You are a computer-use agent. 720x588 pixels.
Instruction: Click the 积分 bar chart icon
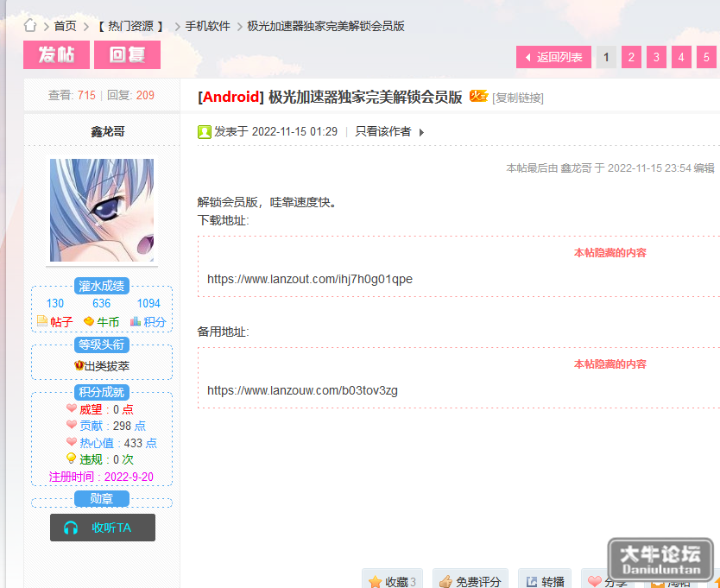[x=136, y=321]
